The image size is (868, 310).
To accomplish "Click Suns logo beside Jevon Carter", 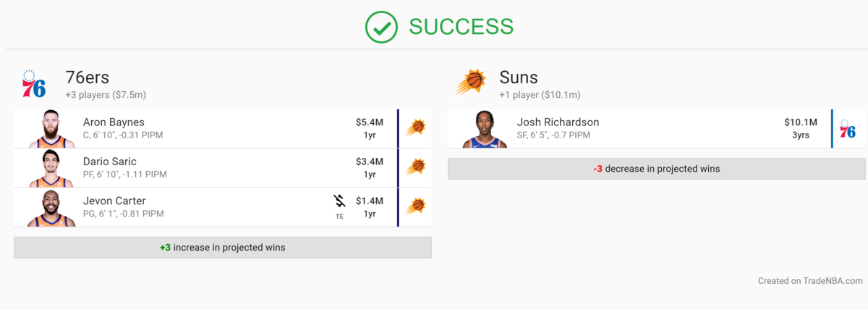I will point(415,206).
